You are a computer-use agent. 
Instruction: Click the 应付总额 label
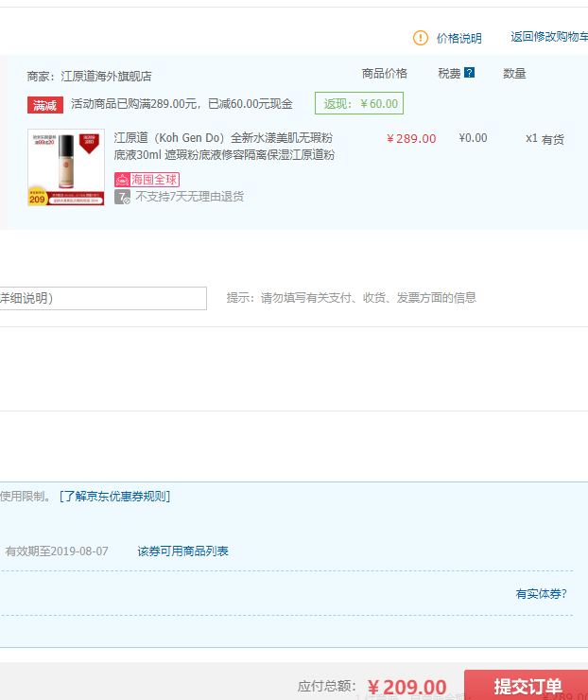click(x=327, y=686)
